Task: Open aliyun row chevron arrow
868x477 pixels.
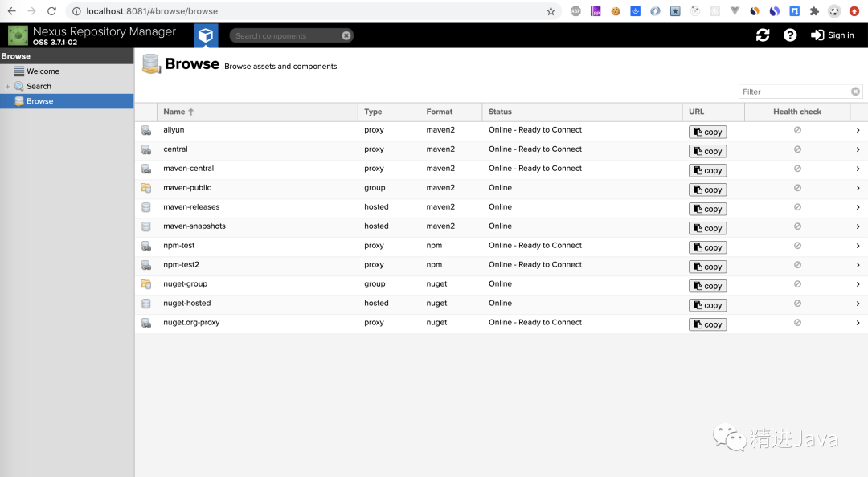Action: [858, 131]
